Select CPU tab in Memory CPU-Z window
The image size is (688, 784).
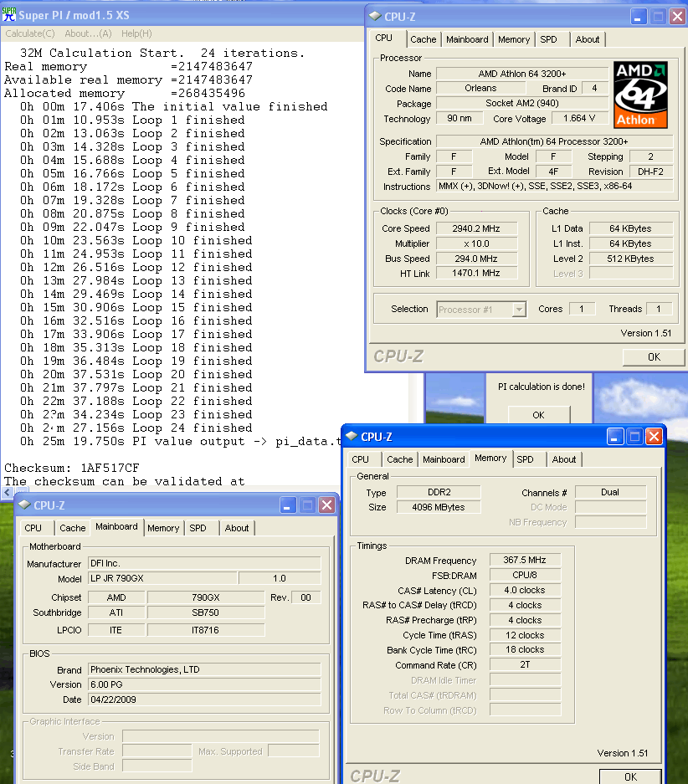(361, 459)
